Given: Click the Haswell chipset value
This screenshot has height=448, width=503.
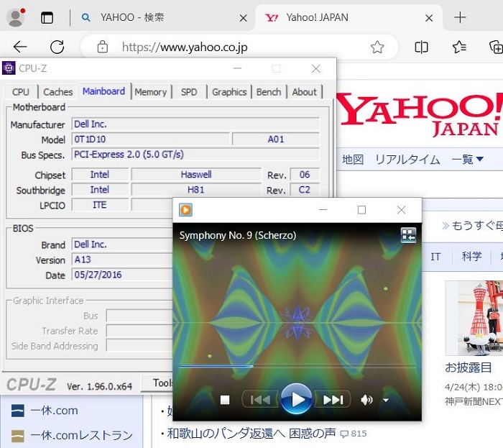Looking at the screenshot, I should (x=196, y=175).
